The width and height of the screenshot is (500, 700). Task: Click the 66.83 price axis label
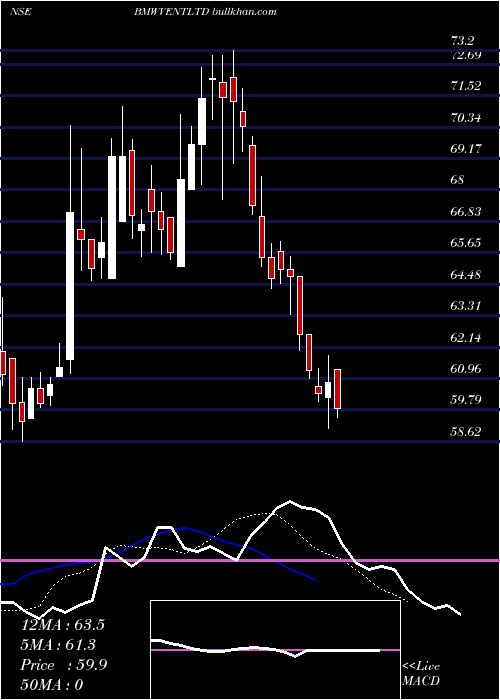coord(466,212)
